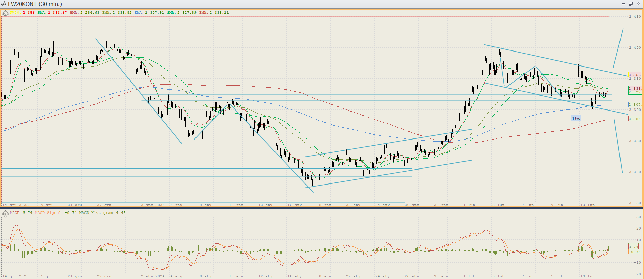Click the first SMA 2 333.67 legend label
Viewport: 644px width, 279px height.
pos(52,13)
